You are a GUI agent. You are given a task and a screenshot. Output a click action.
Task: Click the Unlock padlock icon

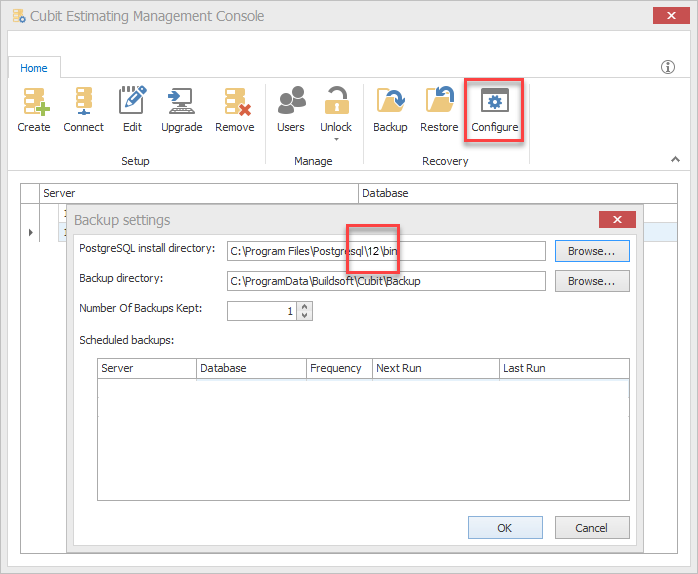(x=336, y=101)
